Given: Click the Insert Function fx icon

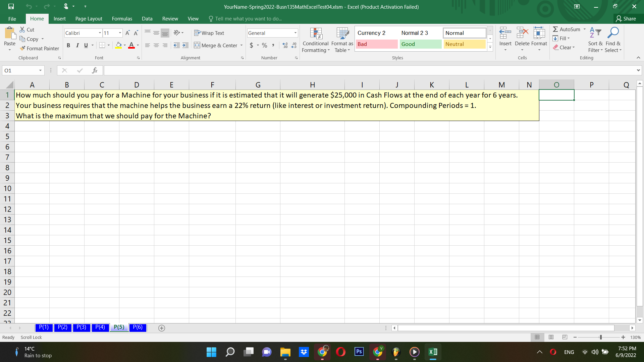Looking at the screenshot, I should [x=95, y=70].
